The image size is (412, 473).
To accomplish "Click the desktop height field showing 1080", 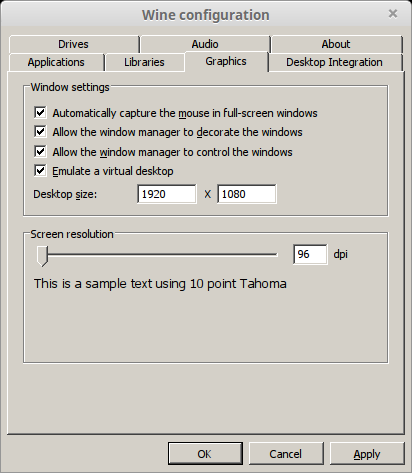I will pyautogui.click(x=247, y=194).
